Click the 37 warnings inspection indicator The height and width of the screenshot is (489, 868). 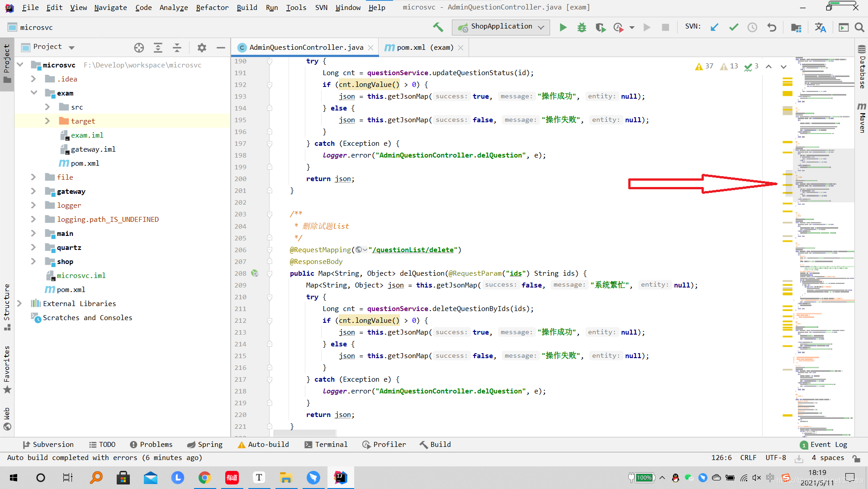704,67
